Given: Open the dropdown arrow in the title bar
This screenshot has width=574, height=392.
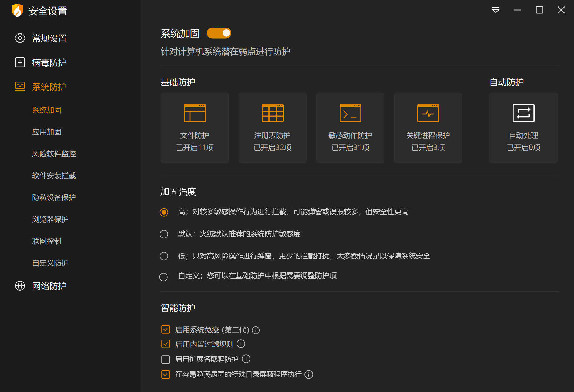Looking at the screenshot, I should 496,10.
